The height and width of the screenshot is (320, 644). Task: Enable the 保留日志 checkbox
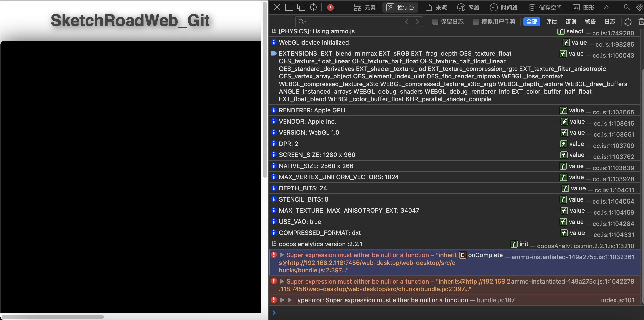click(435, 22)
